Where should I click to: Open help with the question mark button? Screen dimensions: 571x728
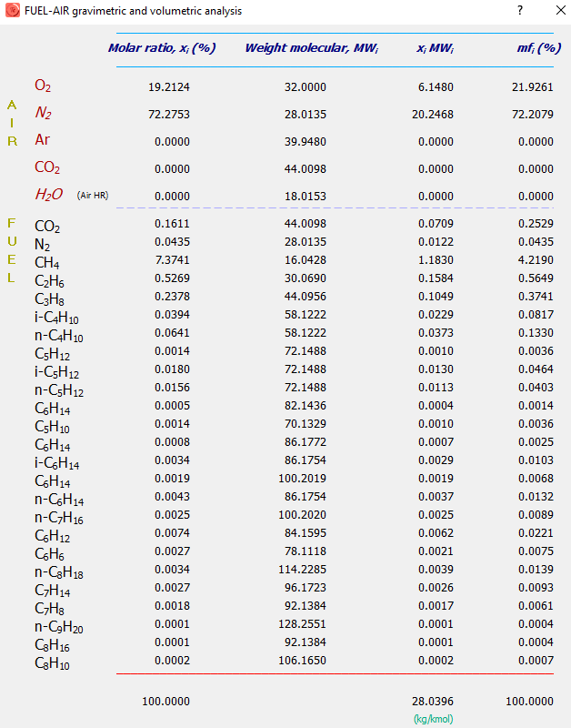[x=520, y=10]
